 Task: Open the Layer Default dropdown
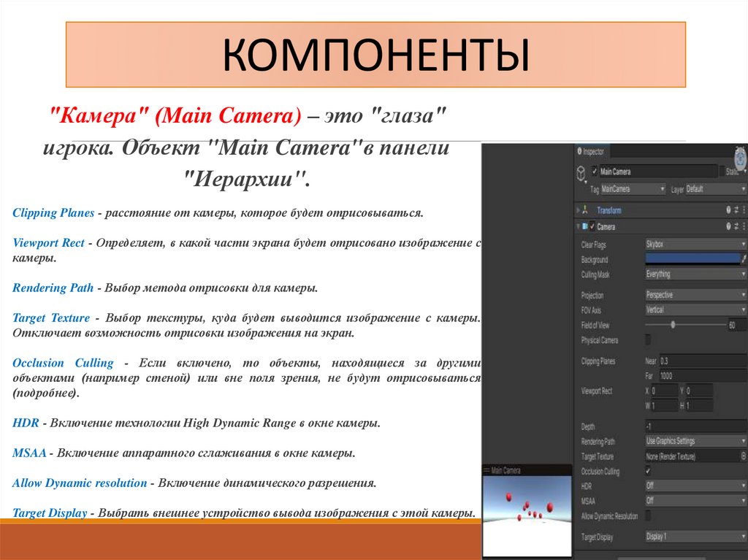[x=716, y=189]
